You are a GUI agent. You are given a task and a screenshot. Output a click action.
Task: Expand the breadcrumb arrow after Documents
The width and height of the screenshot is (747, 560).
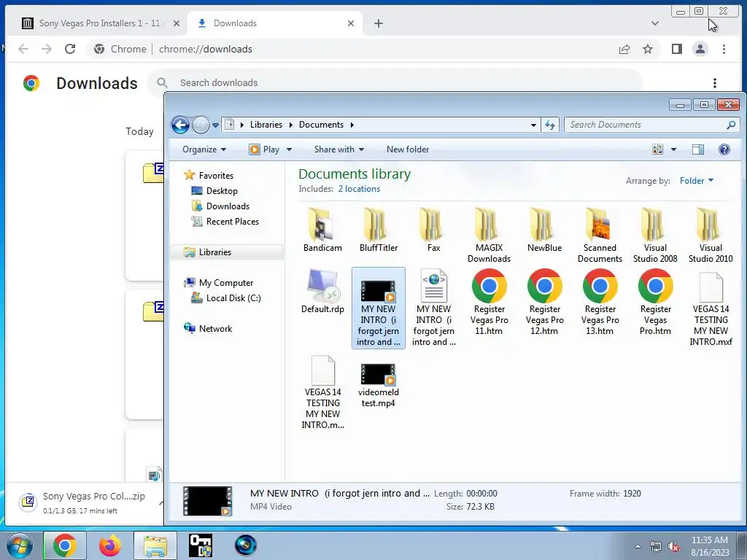(352, 125)
